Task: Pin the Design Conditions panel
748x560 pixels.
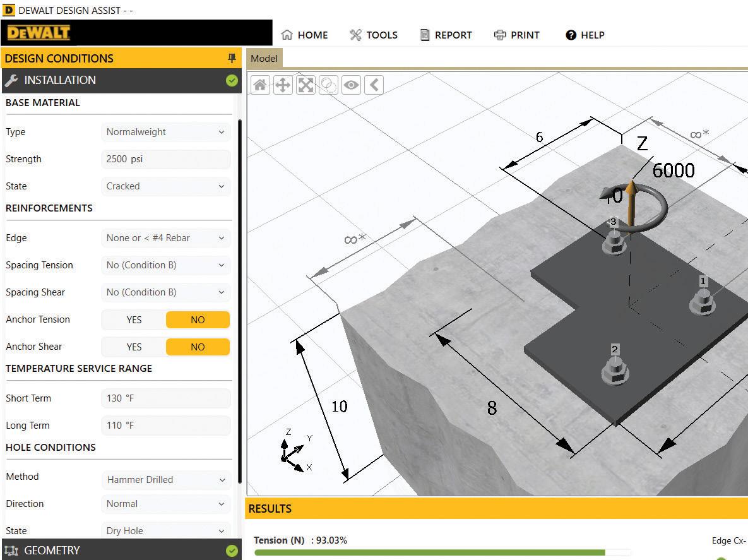Action: pyautogui.click(x=232, y=58)
